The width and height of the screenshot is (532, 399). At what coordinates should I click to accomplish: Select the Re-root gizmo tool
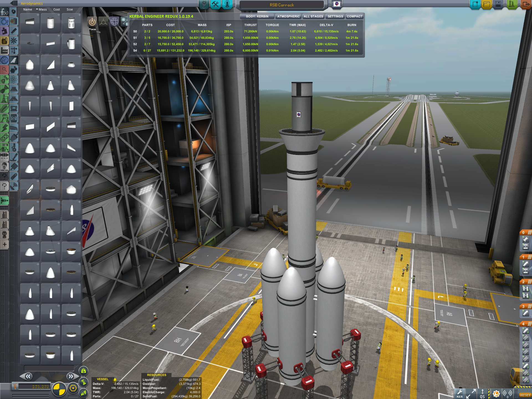pos(125,22)
